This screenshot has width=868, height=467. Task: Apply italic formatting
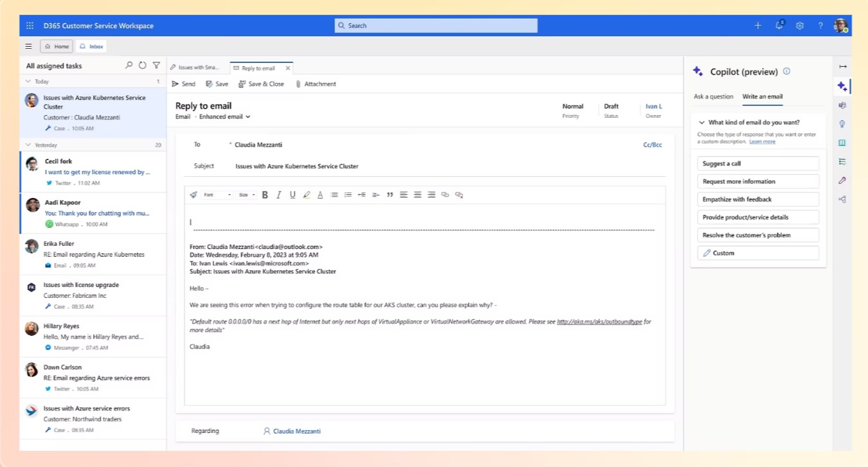279,195
